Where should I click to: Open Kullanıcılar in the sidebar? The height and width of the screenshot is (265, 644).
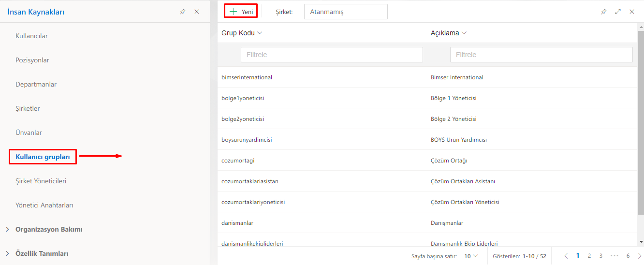coord(31,36)
